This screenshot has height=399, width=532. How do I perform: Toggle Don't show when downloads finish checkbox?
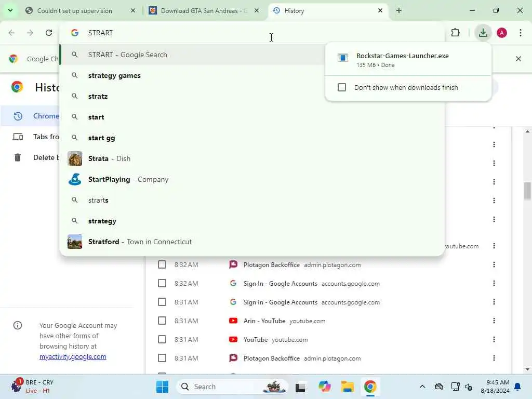pos(342,87)
